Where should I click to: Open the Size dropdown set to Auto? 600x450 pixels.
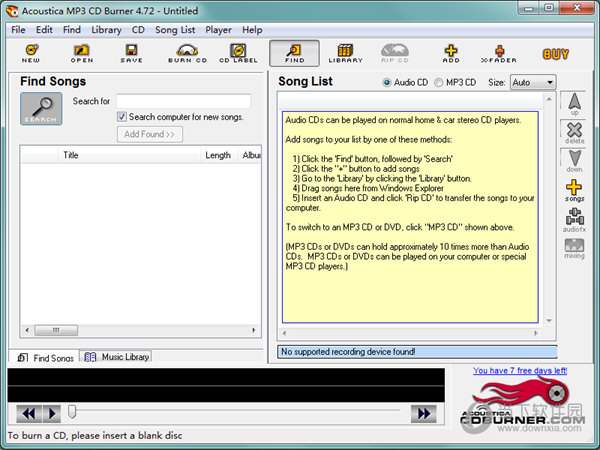click(533, 82)
